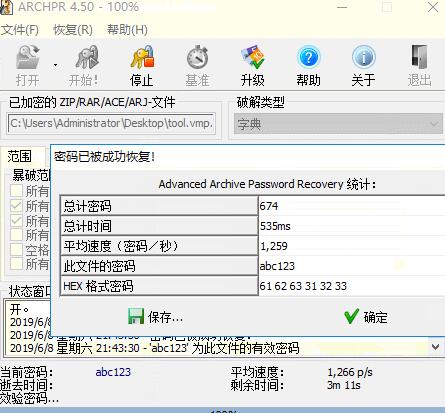This screenshot has height=413, width=445.
Task: Click the progress bar at the bottom
Action: coord(222,410)
